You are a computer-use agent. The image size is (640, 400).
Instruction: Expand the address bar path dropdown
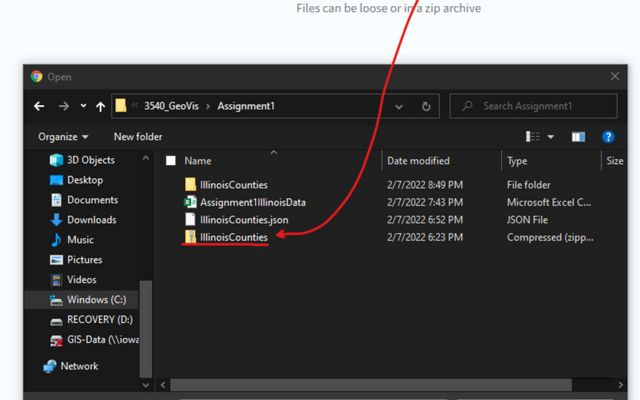tap(399, 106)
